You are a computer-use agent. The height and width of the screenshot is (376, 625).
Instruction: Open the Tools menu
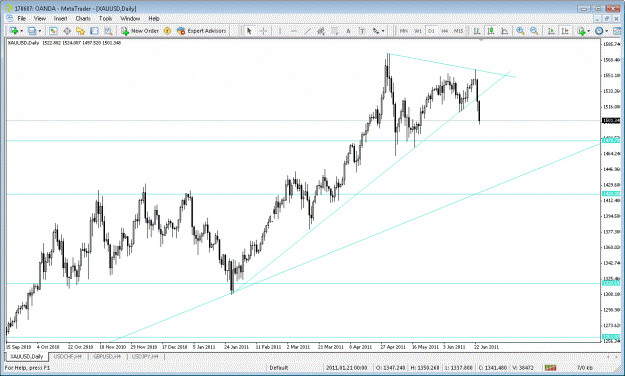[x=105, y=18]
